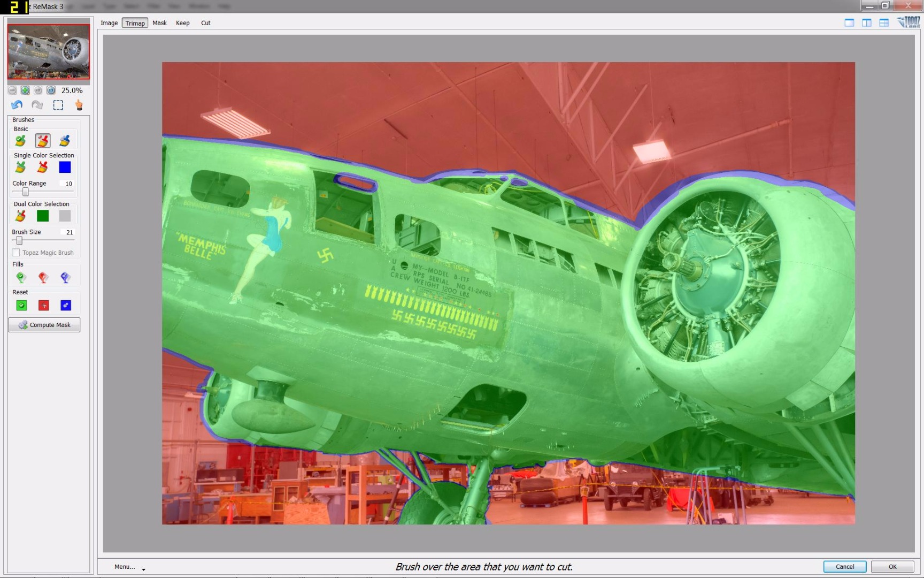Click the Compute Mask button
924x578 pixels.
point(44,325)
